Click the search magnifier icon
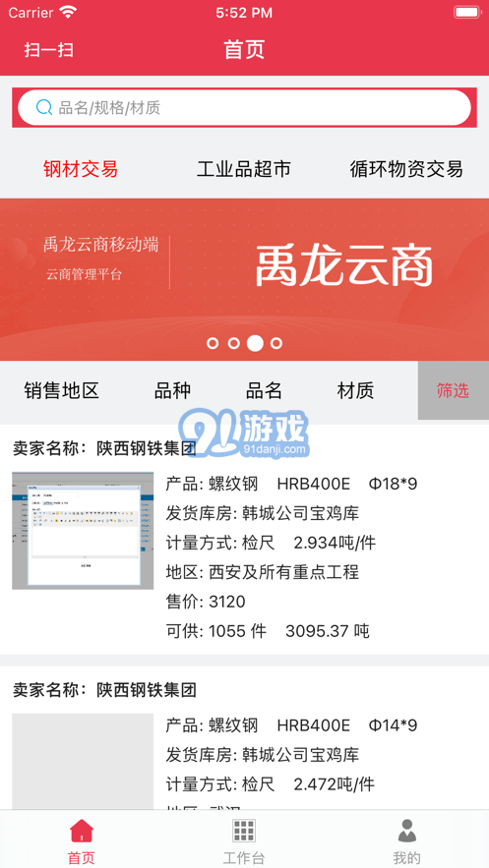Viewport: 489px width, 868px height. (x=43, y=107)
